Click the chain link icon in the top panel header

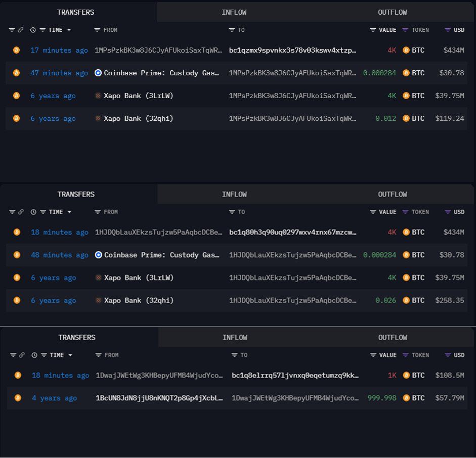[x=21, y=30]
